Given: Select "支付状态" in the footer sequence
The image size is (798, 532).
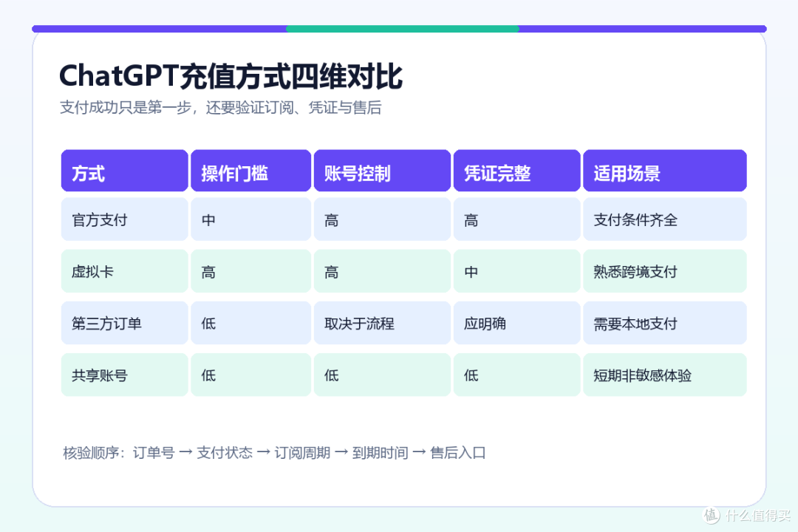Looking at the screenshot, I should 225,453.
